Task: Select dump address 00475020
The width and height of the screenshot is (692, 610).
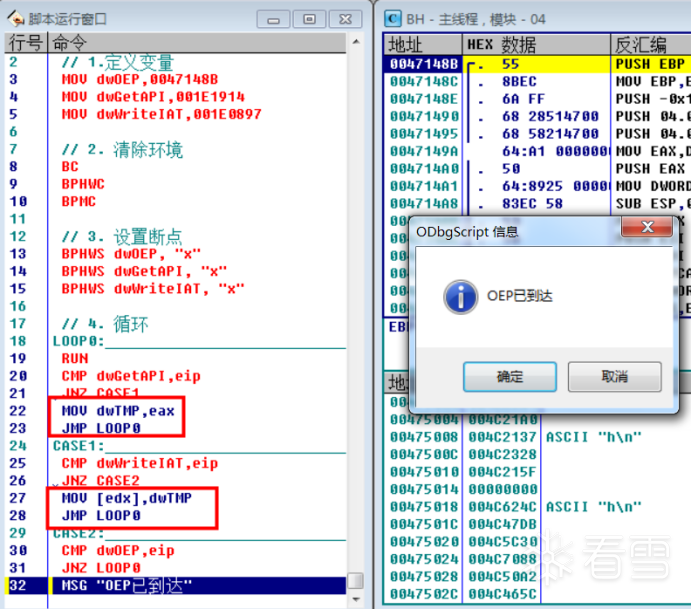Action: 424,542
